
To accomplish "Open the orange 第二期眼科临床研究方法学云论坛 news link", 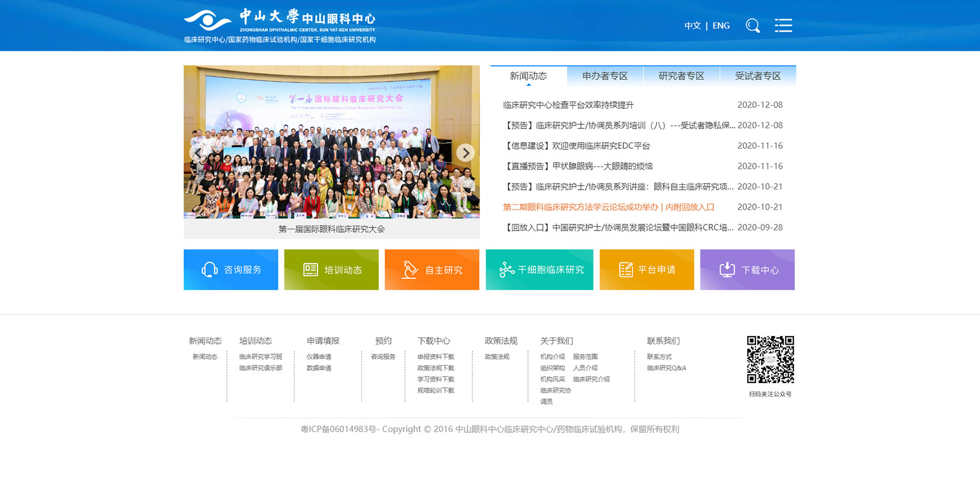I will pos(609,207).
